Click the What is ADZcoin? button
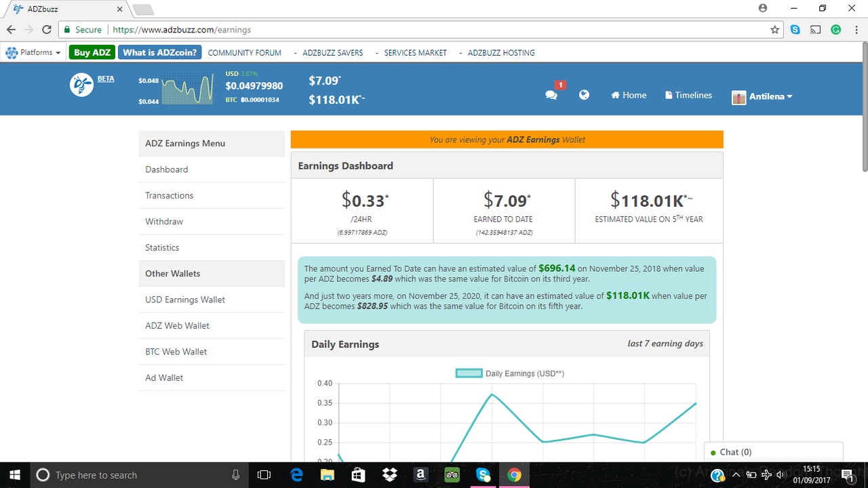Image resolution: width=868 pixels, height=488 pixels. [160, 52]
